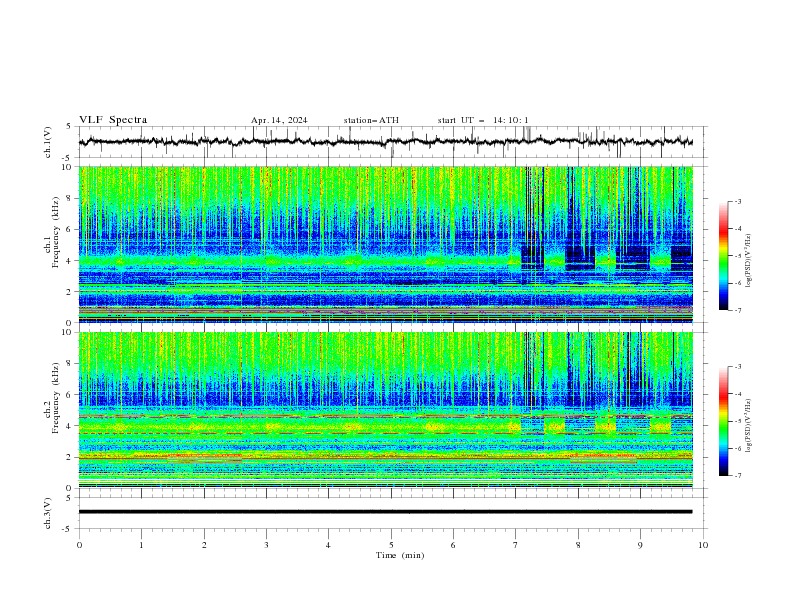Click time axis tick label '9'
Screen dimensions: 792x612
[640, 545]
